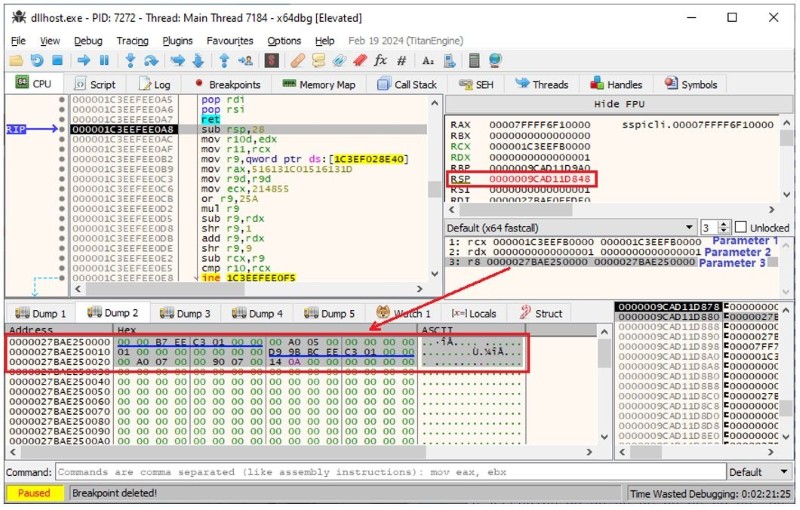Open the Breakpoints tab
This screenshot has width=800, height=510.
click(x=227, y=85)
